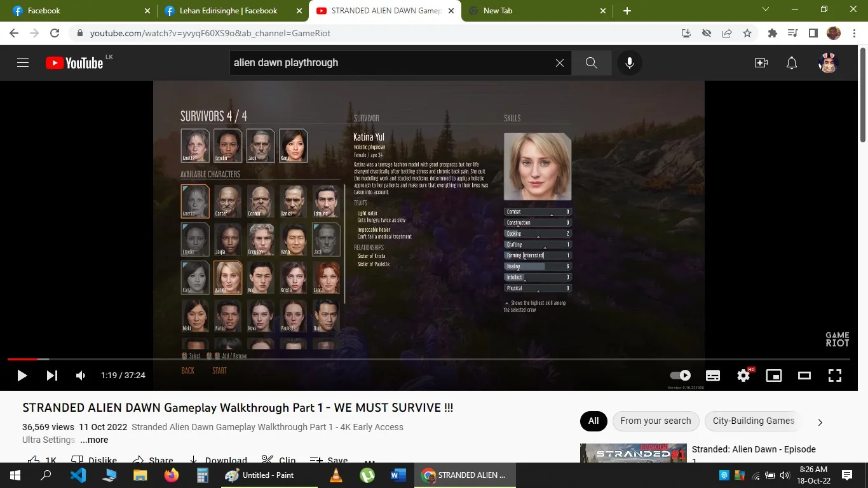Open the tab search chevron
This screenshot has width=868, height=488.
(766, 10)
